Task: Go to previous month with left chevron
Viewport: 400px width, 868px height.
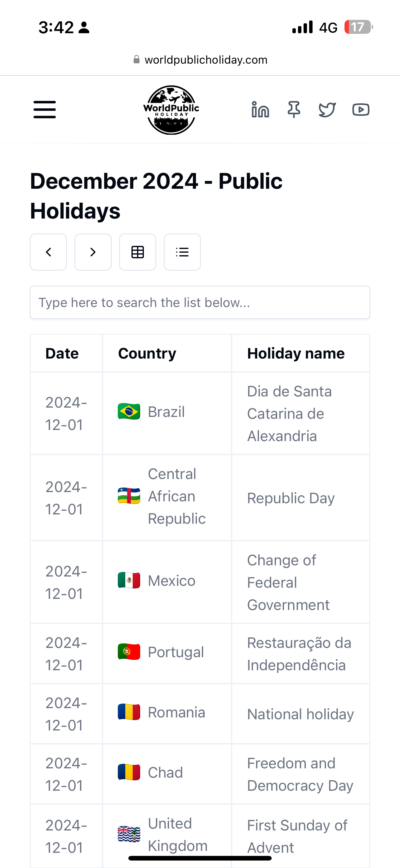Action: click(48, 252)
